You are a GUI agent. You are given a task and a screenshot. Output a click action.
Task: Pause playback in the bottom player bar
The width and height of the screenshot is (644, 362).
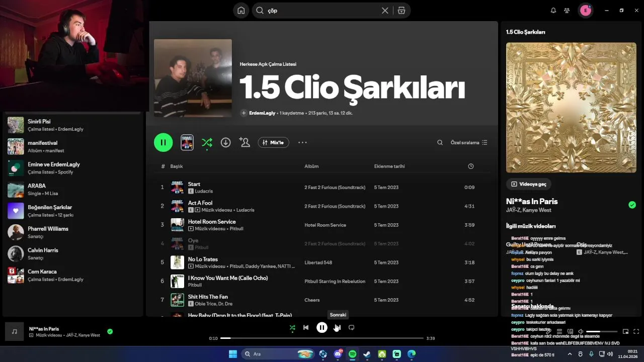coord(322,327)
